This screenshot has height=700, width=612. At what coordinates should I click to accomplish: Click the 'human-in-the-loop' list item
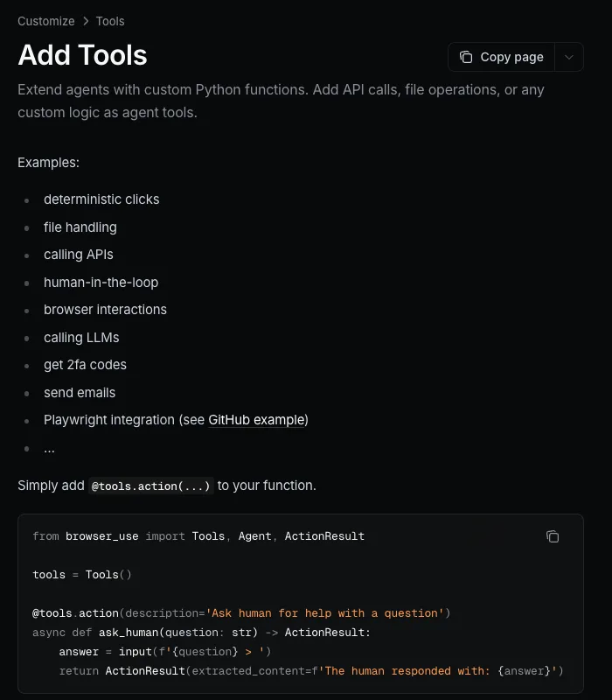pyautogui.click(x=101, y=282)
